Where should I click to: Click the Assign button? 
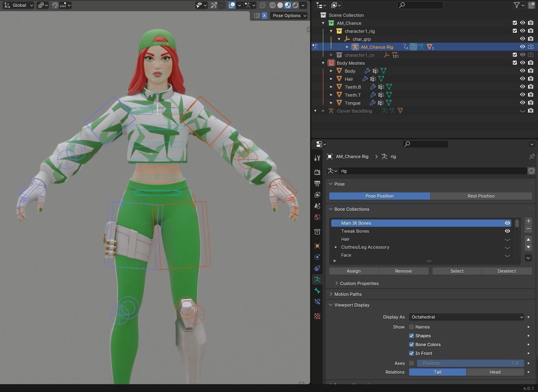click(x=354, y=271)
